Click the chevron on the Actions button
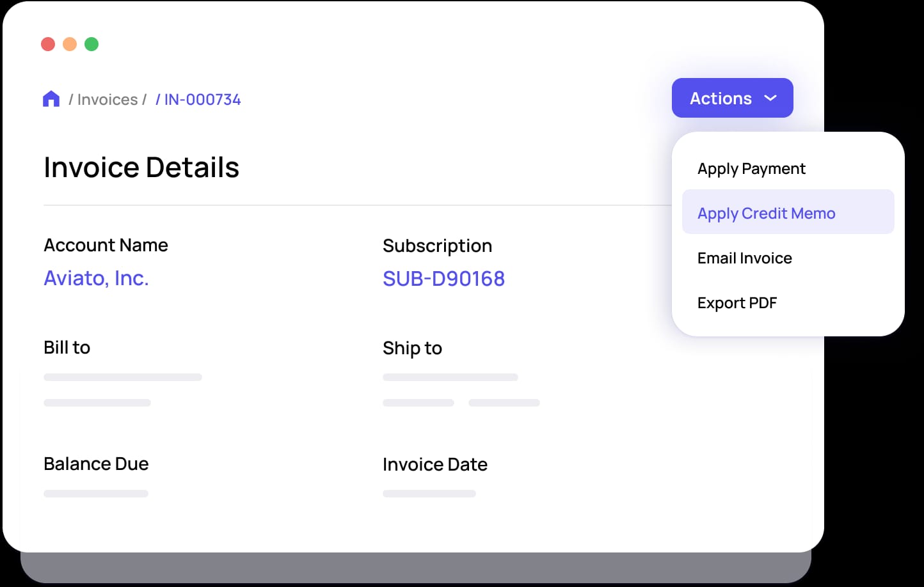924x587 pixels. (x=770, y=98)
